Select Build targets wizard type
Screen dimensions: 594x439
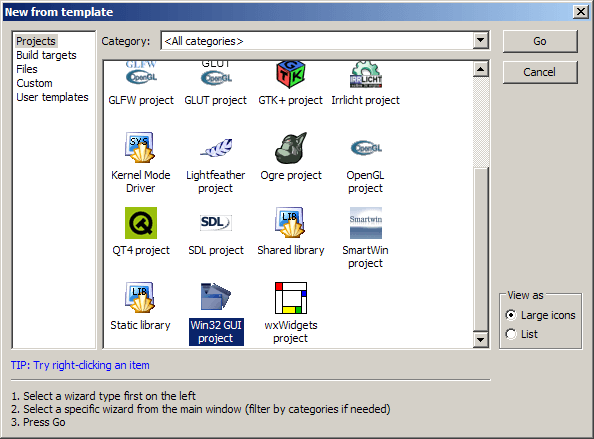46,55
